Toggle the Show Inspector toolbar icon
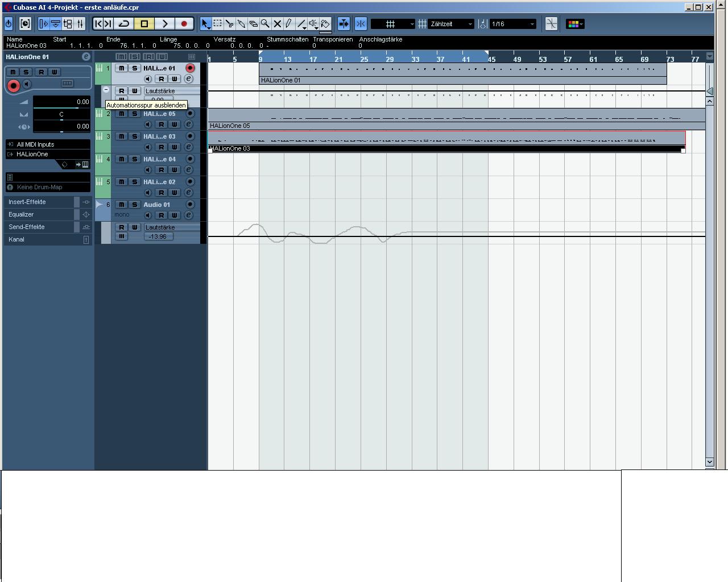 point(44,24)
